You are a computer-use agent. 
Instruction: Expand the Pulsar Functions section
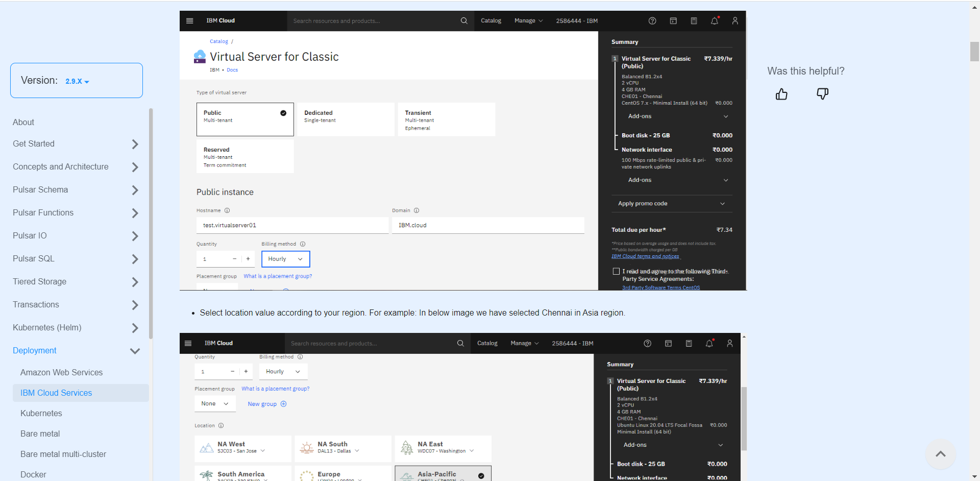pyautogui.click(x=135, y=213)
